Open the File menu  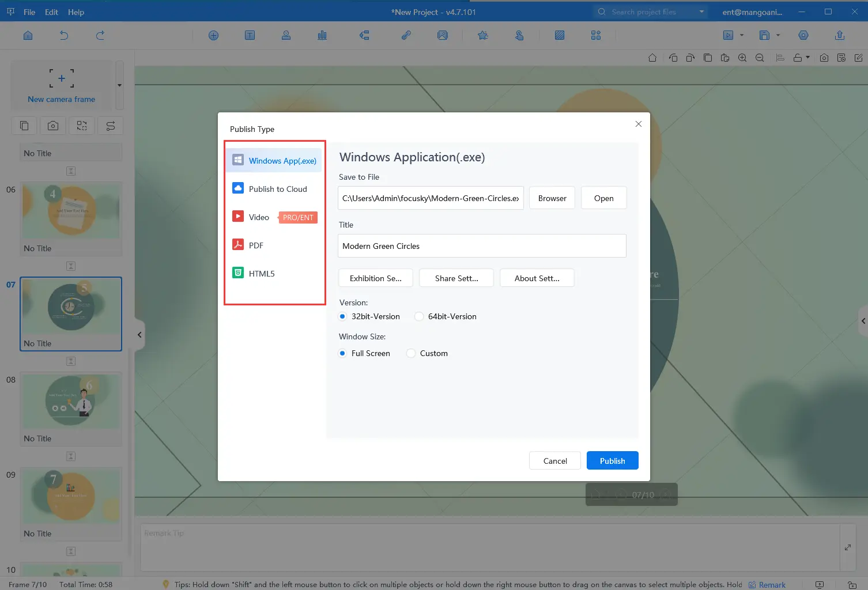tap(29, 12)
